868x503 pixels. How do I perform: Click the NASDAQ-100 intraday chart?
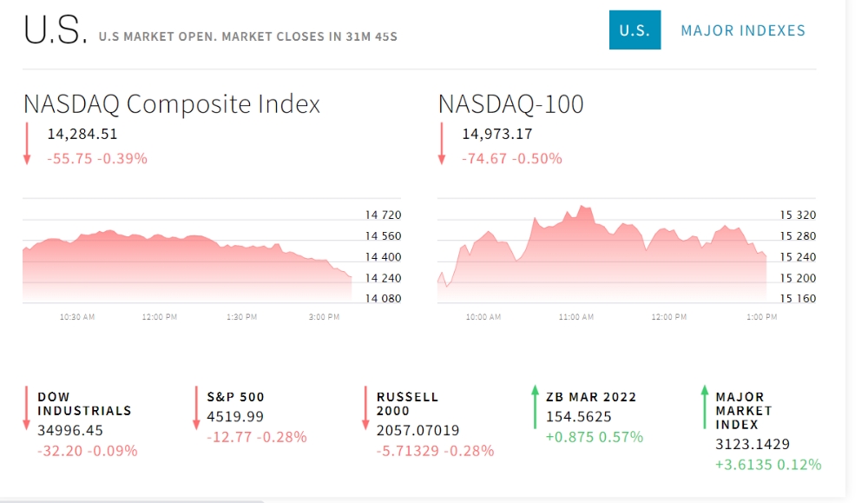[x=626, y=259]
